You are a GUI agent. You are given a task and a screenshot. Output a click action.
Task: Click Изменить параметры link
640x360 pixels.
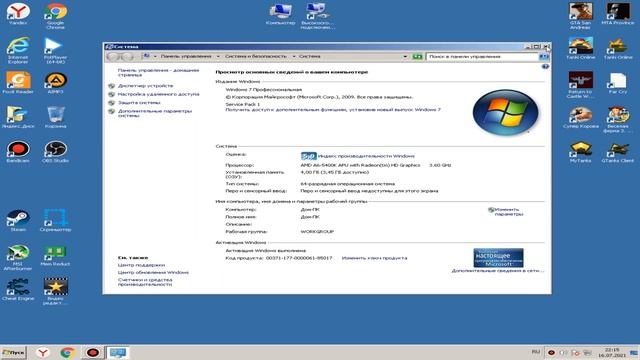click(509, 212)
